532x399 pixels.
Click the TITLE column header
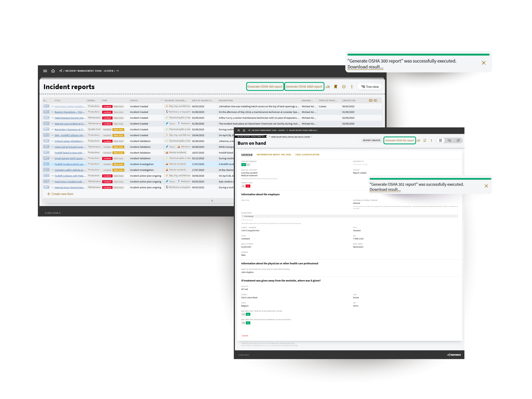click(x=57, y=101)
